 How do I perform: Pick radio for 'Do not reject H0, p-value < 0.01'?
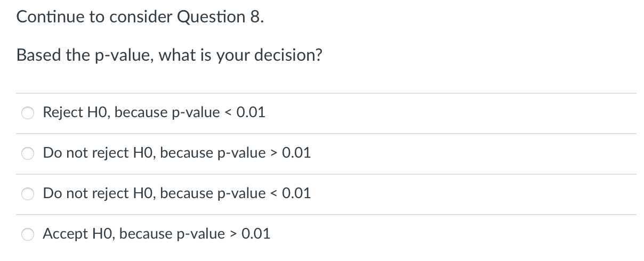coord(28,194)
